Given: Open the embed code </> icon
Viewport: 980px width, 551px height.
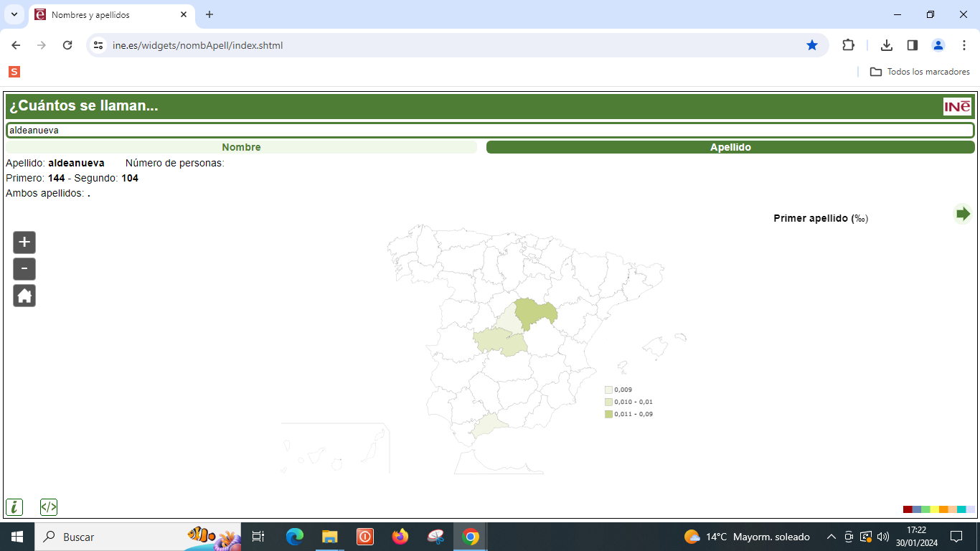Looking at the screenshot, I should (x=49, y=507).
